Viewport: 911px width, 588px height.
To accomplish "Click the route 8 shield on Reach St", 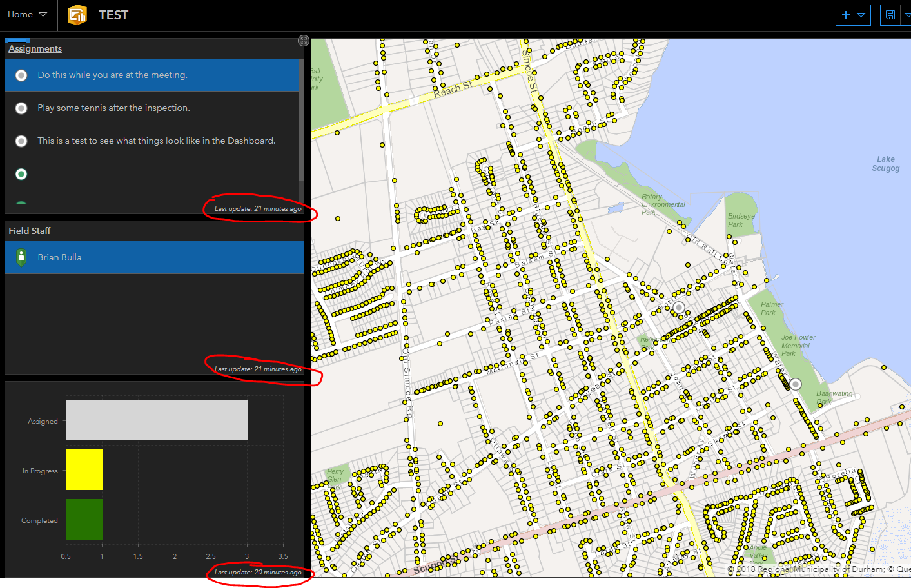I will click(x=414, y=101).
